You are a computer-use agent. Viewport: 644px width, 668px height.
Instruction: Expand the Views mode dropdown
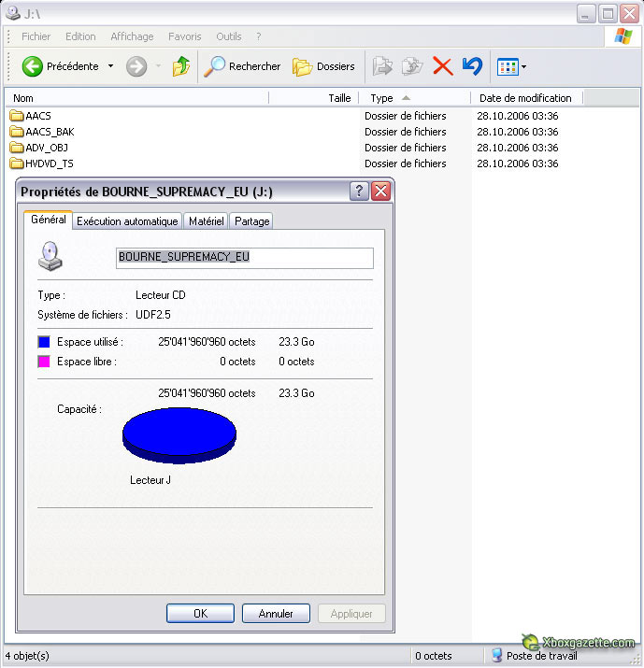pyautogui.click(x=523, y=66)
